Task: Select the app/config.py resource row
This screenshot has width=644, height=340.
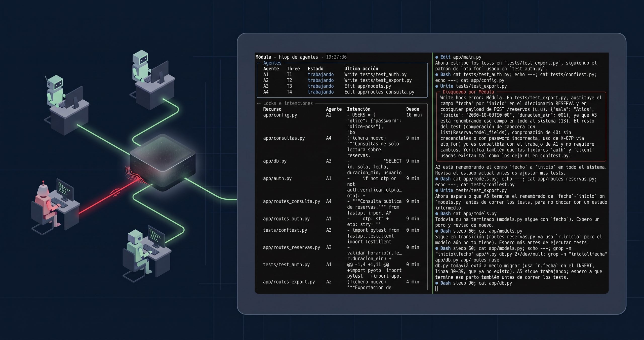Action: point(280,115)
